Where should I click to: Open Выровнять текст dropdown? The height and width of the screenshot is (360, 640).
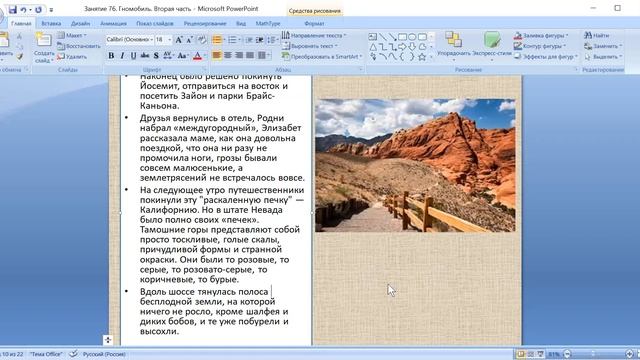tap(310, 46)
